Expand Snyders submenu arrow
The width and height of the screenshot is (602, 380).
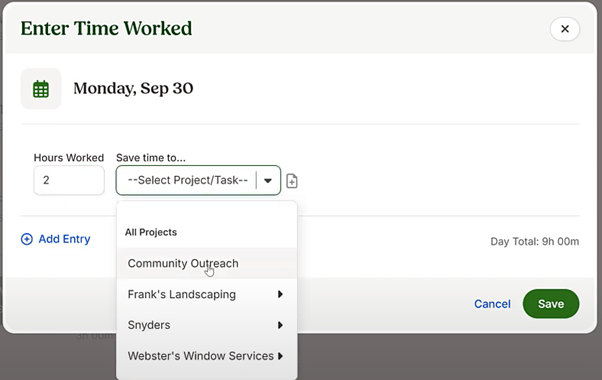click(x=280, y=325)
